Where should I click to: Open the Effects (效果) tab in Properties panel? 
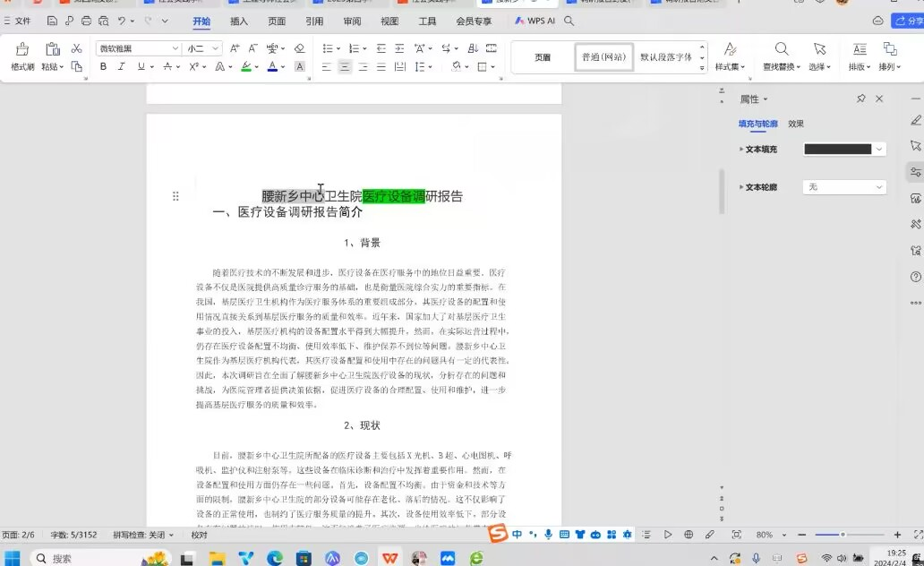(x=795, y=124)
